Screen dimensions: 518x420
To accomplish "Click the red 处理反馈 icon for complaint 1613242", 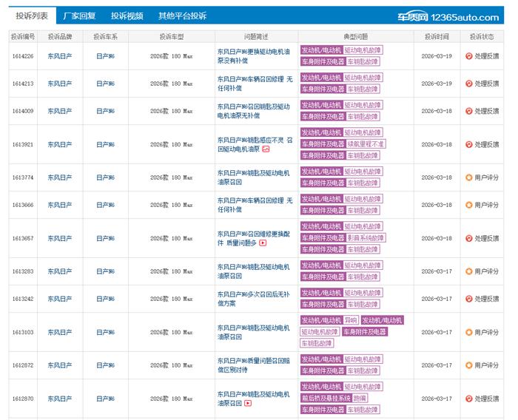I will (468, 299).
